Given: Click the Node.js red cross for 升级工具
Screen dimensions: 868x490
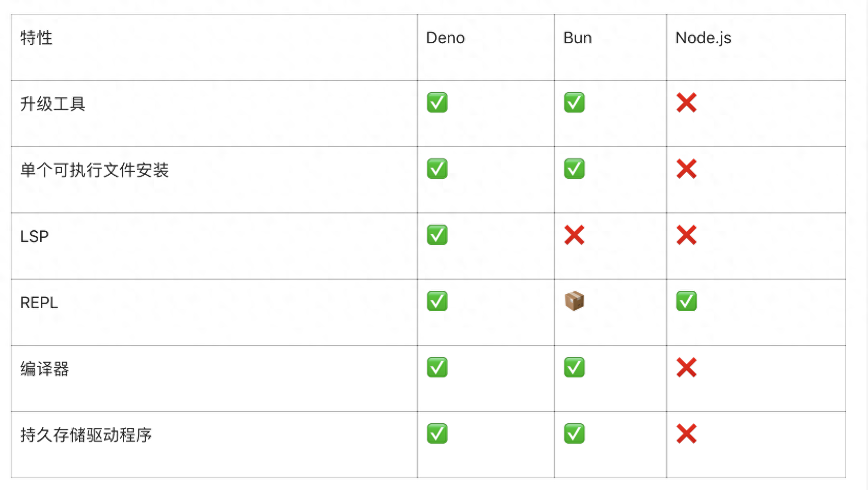Looking at the screenshot, I should 686,102.
